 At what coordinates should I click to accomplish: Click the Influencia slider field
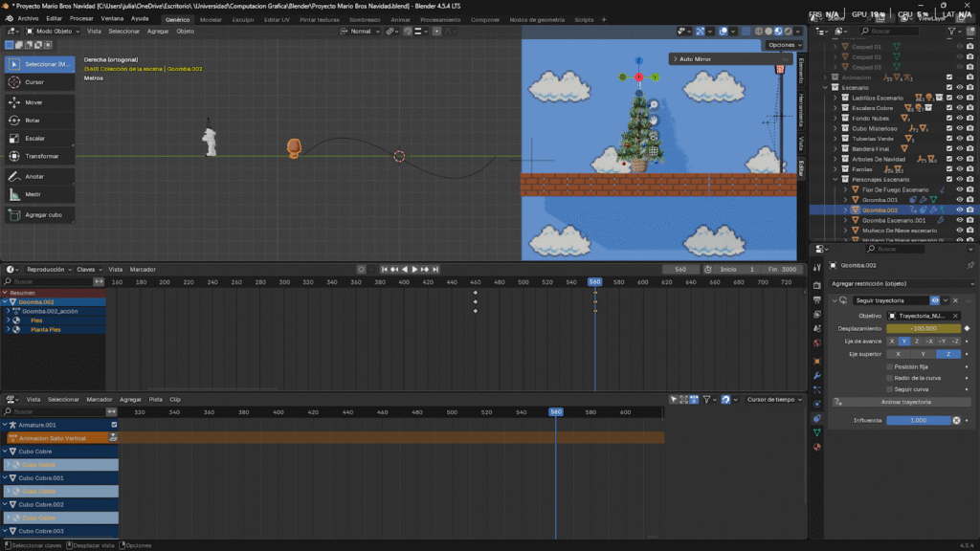(917, 420)
